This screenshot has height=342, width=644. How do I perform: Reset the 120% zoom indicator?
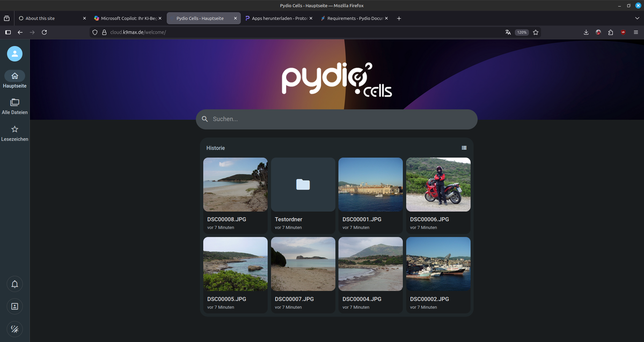[x=522, y=32]
